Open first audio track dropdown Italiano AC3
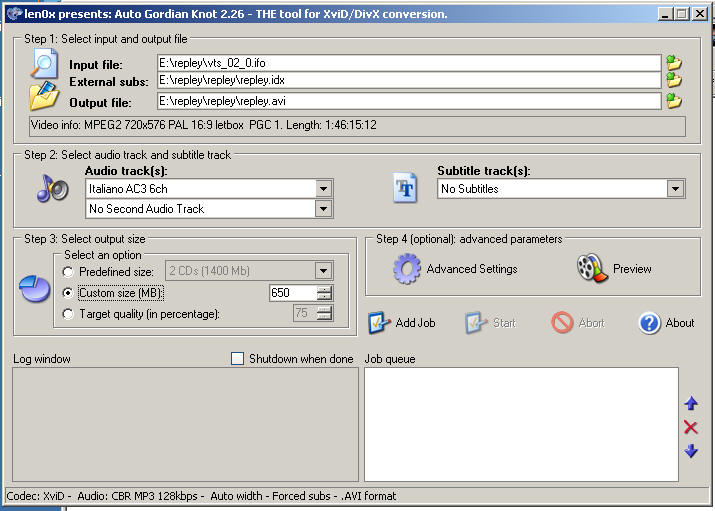 click(x=323, y=189)
